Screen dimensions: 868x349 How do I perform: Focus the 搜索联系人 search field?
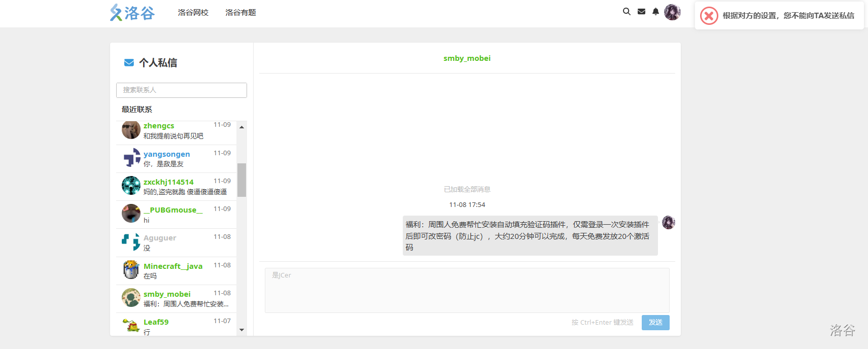[x=181, y=90]
